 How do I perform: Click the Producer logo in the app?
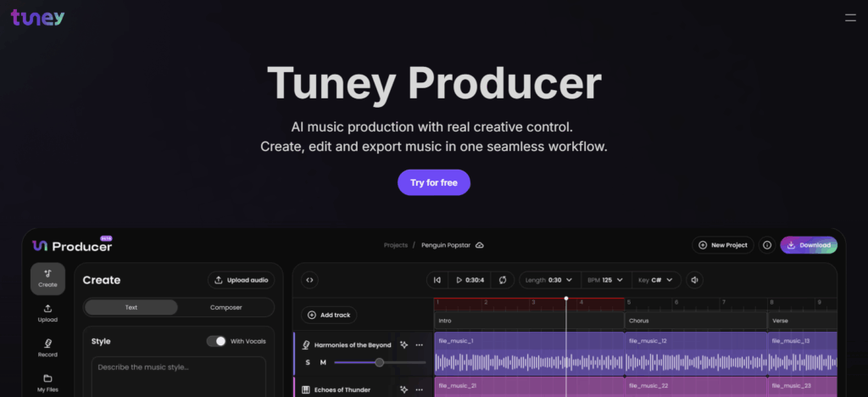click(72, 246)
